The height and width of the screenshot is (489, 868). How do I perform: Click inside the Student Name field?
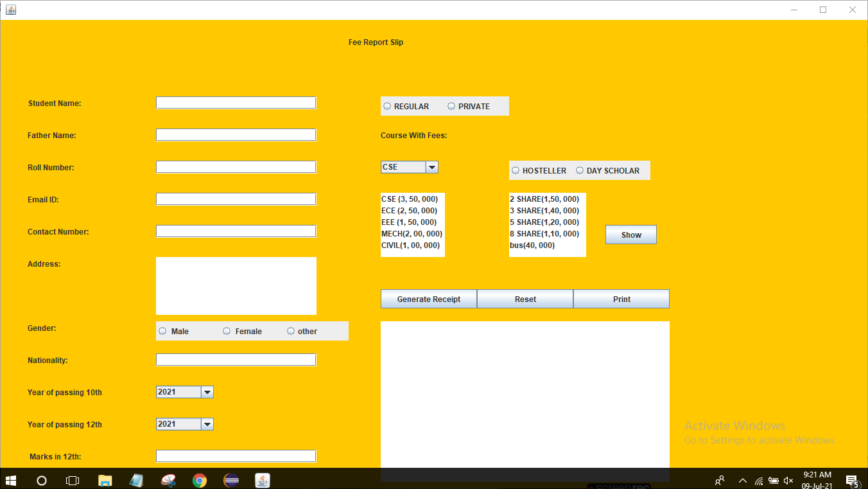pos(236,102)
